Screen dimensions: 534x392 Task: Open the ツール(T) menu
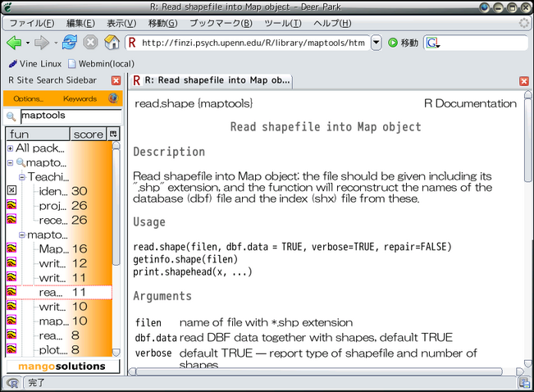(x=283, y=23)
